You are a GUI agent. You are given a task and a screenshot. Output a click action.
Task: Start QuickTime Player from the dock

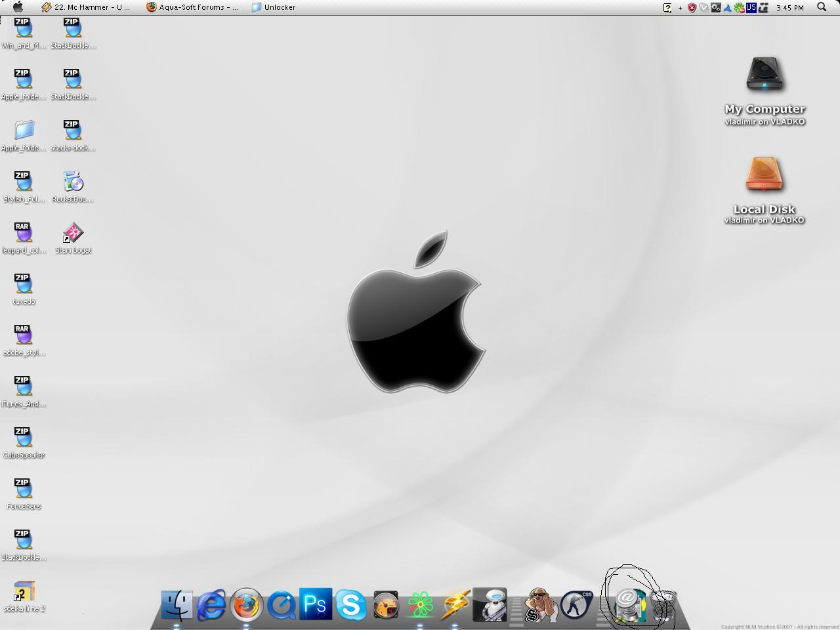tap(282, 605)
